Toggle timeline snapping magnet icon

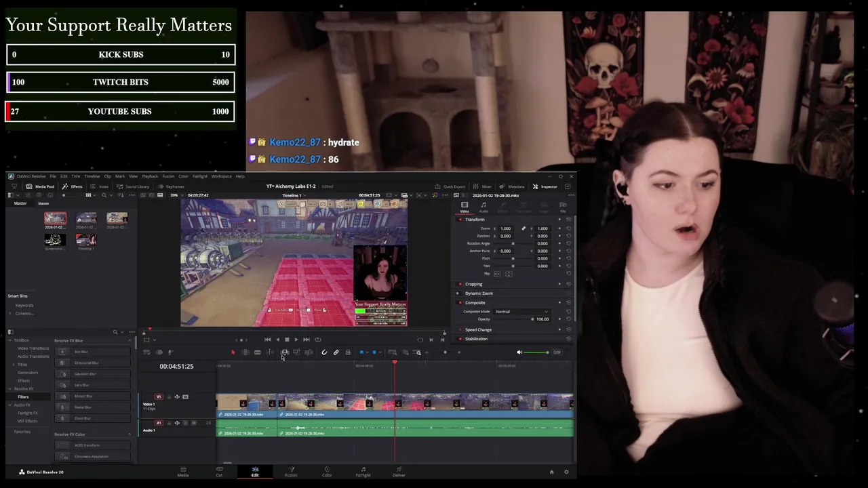click(324, 352)
